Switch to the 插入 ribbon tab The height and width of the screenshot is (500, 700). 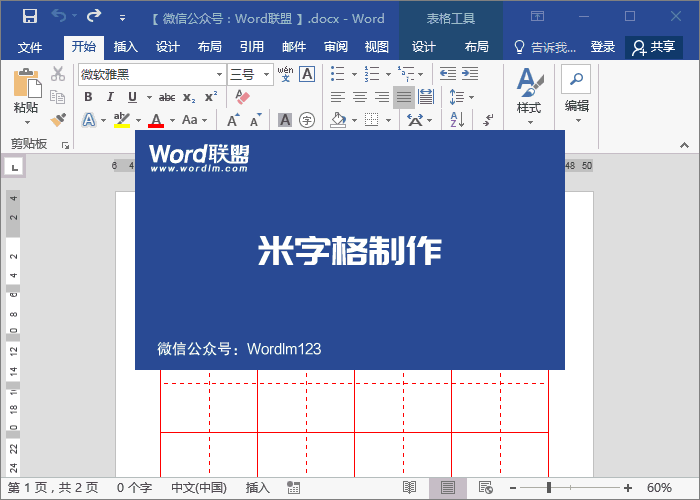125,47
